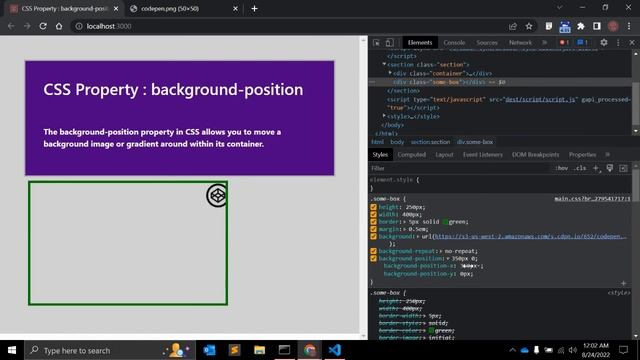Open a new browser tab

(254, 9)
